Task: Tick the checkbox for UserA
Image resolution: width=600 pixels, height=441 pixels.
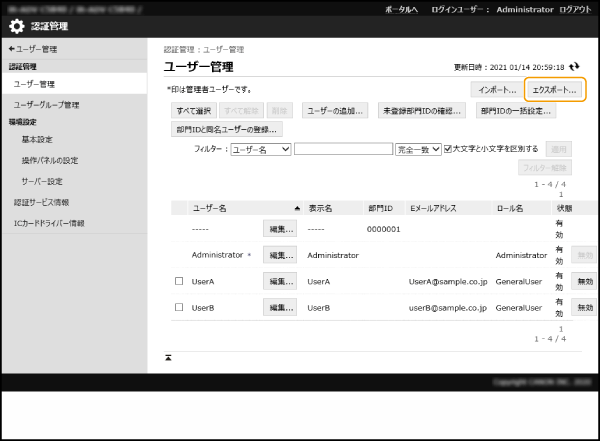Action: (179, 282)
